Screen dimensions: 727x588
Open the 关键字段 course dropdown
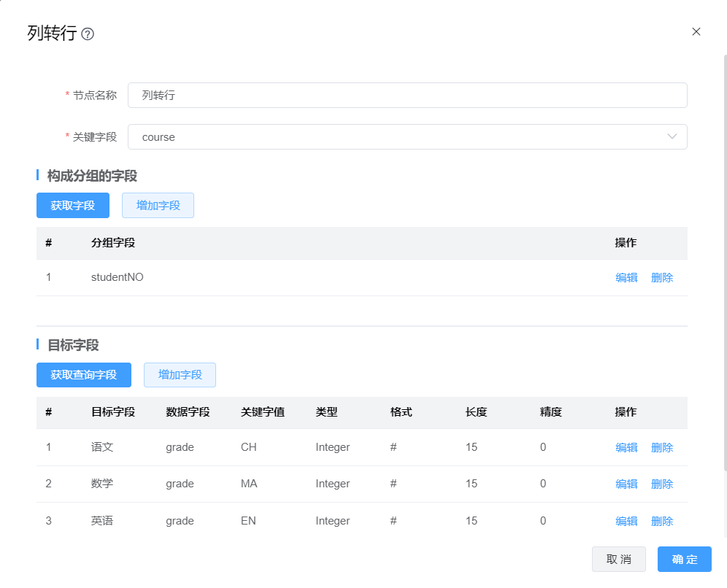[x=407, y=137]
